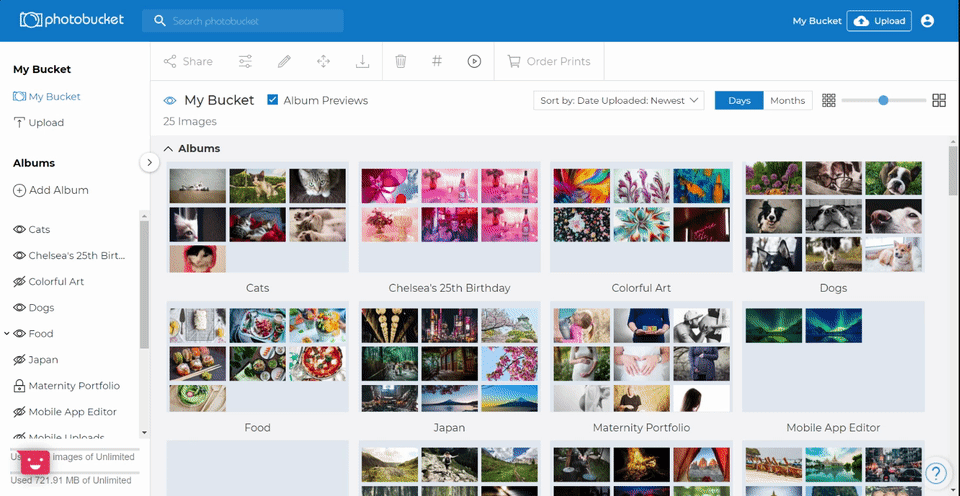Open the help question mark icon
960x496 pixels.
point(935,472)
